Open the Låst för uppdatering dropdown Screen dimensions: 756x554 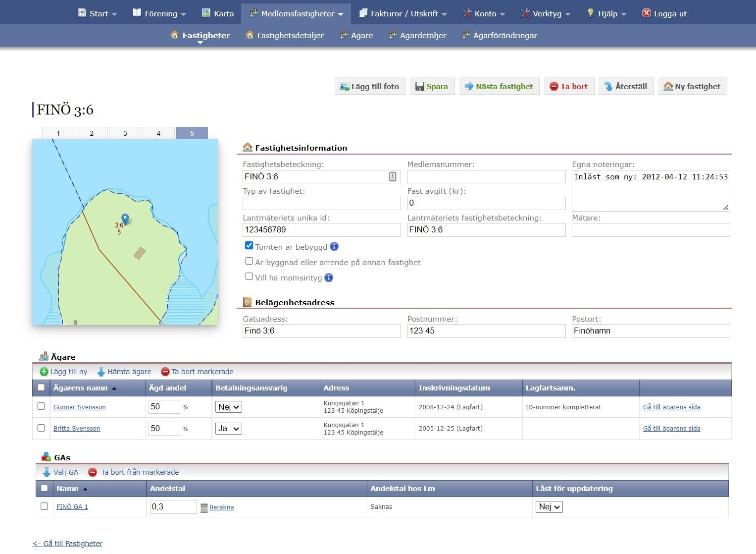[x=549, y=507]
